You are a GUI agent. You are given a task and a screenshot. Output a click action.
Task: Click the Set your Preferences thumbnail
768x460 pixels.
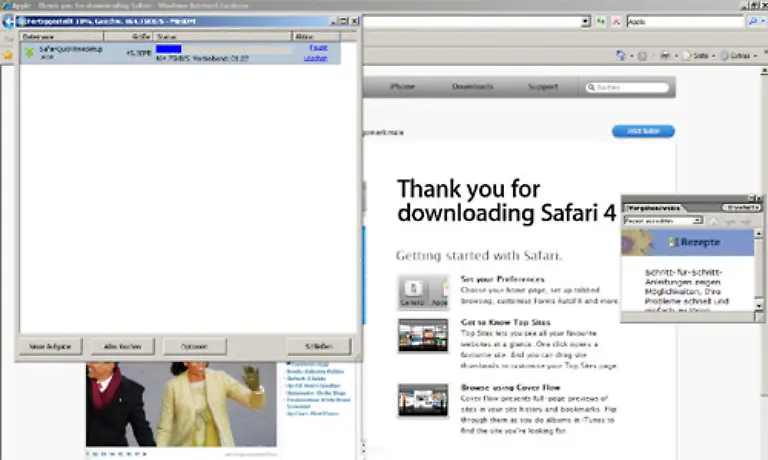(x=423, y=292)
